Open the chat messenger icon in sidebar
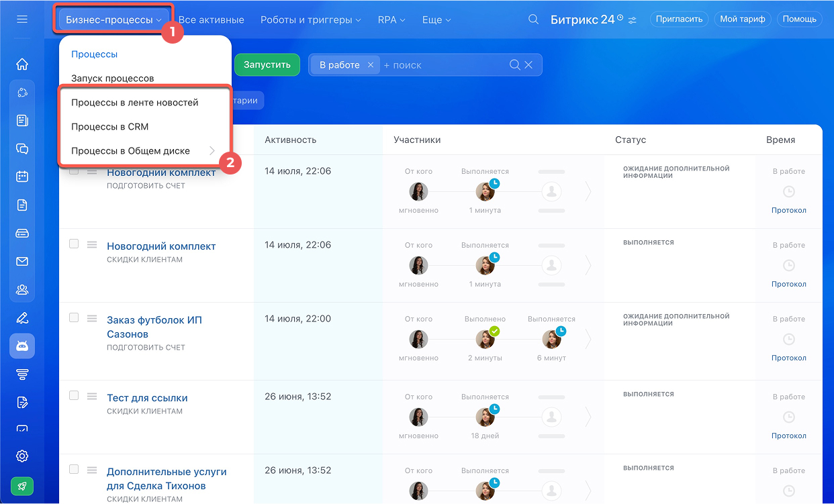Image resolution: width=834 pixels, height=504 pixels. [x=22, y=149]
